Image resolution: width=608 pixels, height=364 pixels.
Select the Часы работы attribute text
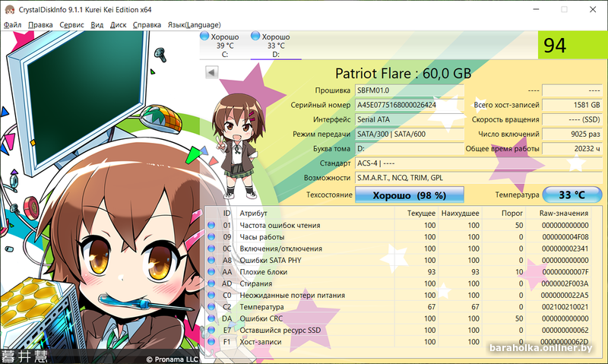(261, 237)
